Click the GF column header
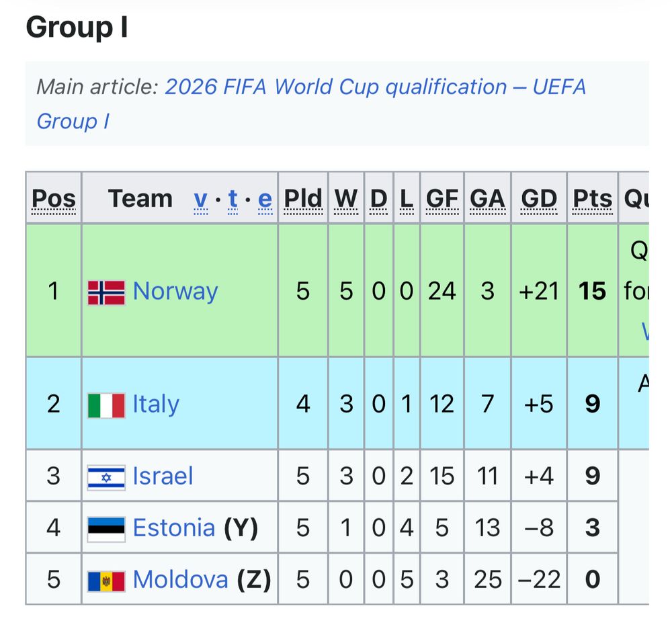The width and height of the screenshot is (672, 631). [442, 199]
